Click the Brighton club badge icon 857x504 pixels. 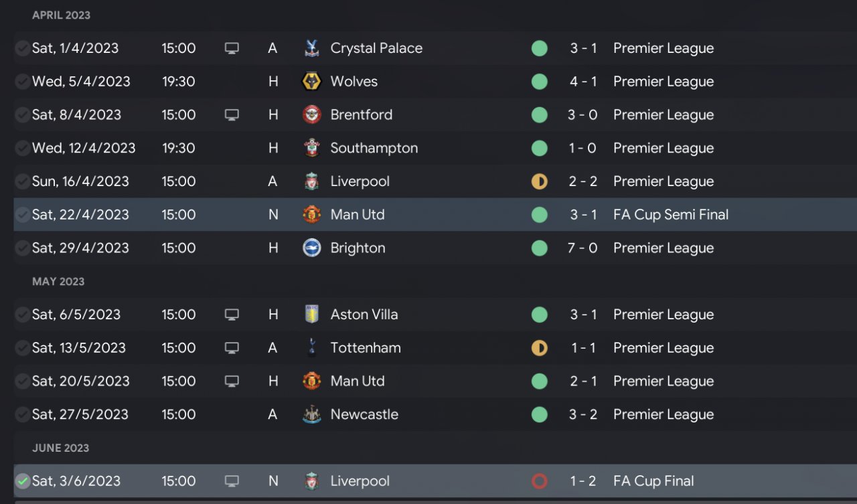pos(311,248)
